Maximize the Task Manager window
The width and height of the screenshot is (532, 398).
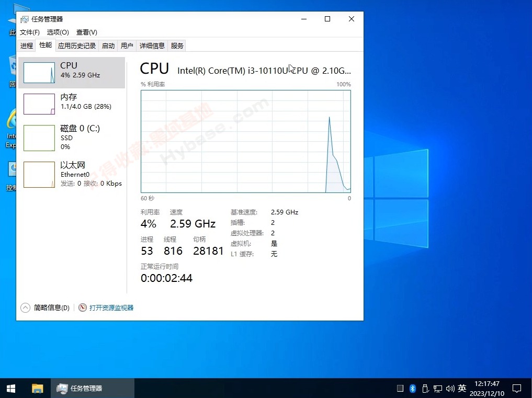[x=327, y=19]
